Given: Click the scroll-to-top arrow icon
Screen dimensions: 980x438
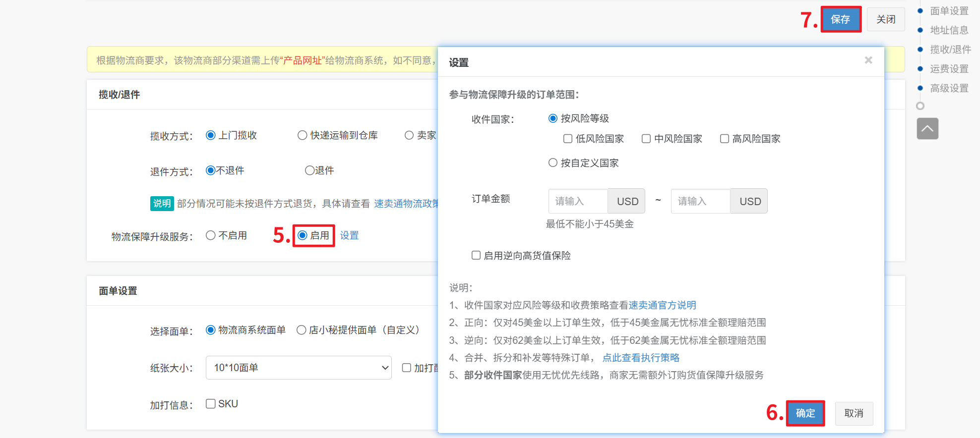Looking at the screenshot, I should pyautogui.click(x=927, y=129).
